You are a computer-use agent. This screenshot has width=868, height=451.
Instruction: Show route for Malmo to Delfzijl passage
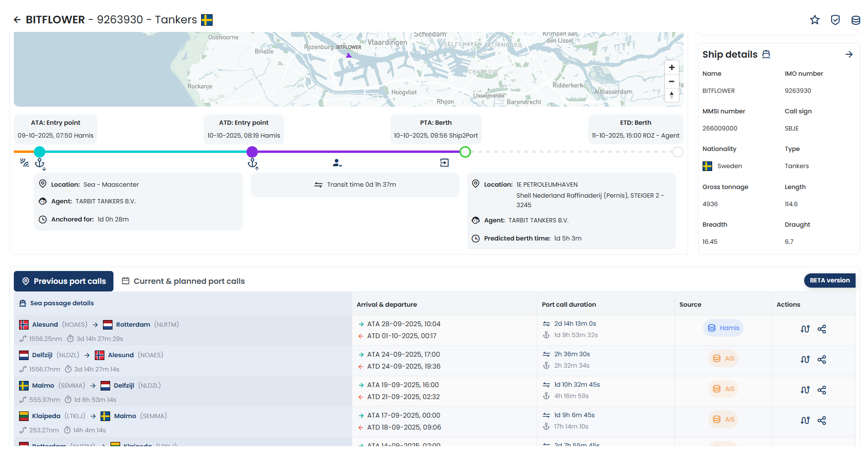pos(805,390)
